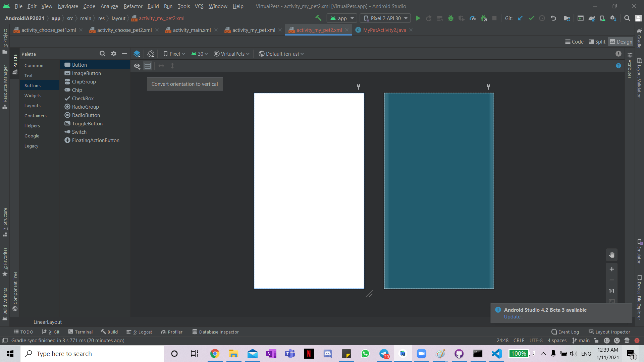Click the design surface layers icon
644x362 pixels.
point(137,54)
